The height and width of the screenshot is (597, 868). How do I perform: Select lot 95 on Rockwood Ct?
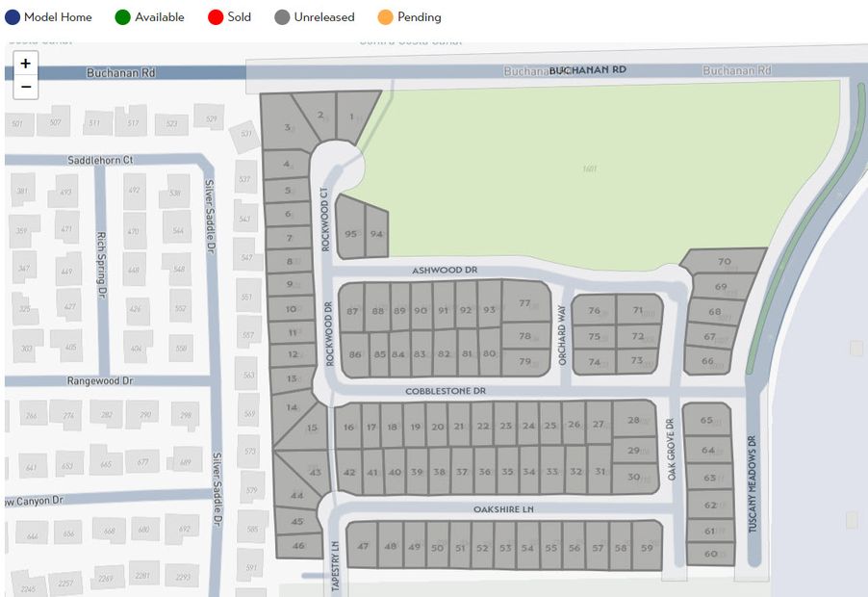(350, 234)
